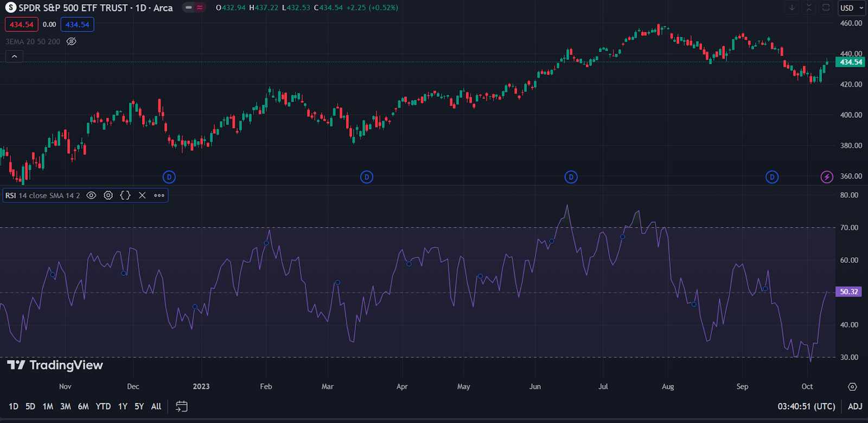Screen dimensions: 868x423
Task: Click the SPDR symbol logo icon
Action: (11, 8)
